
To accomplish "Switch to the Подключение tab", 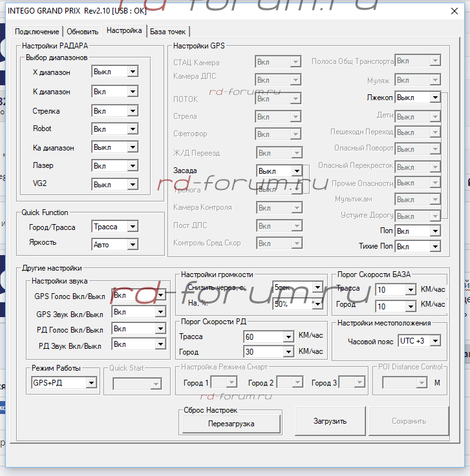I will [36, 32].
